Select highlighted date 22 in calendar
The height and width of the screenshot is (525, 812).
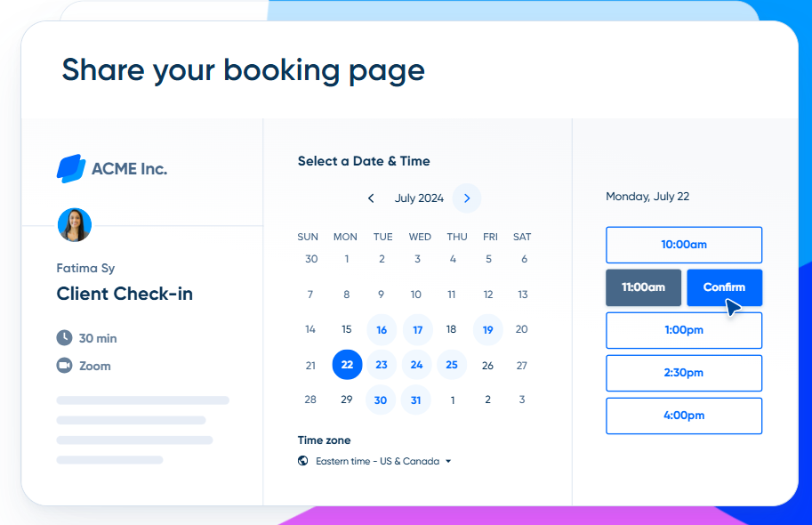point(347,364)
